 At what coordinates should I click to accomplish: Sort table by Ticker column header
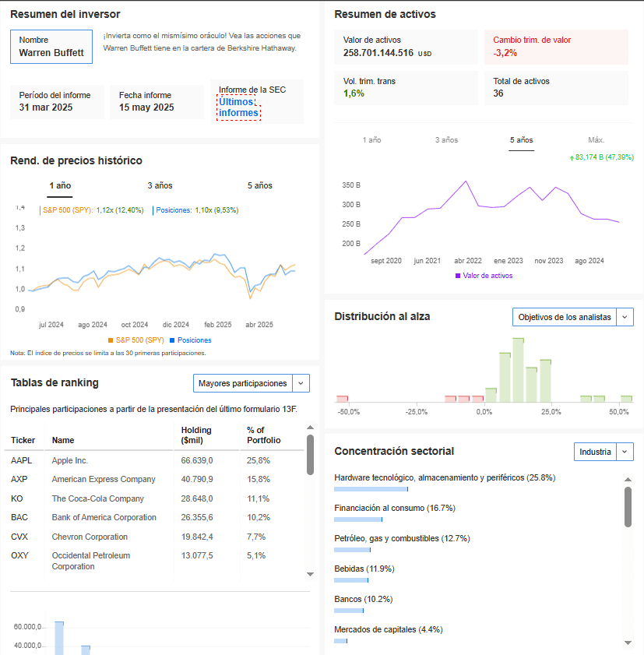[23, 440]
